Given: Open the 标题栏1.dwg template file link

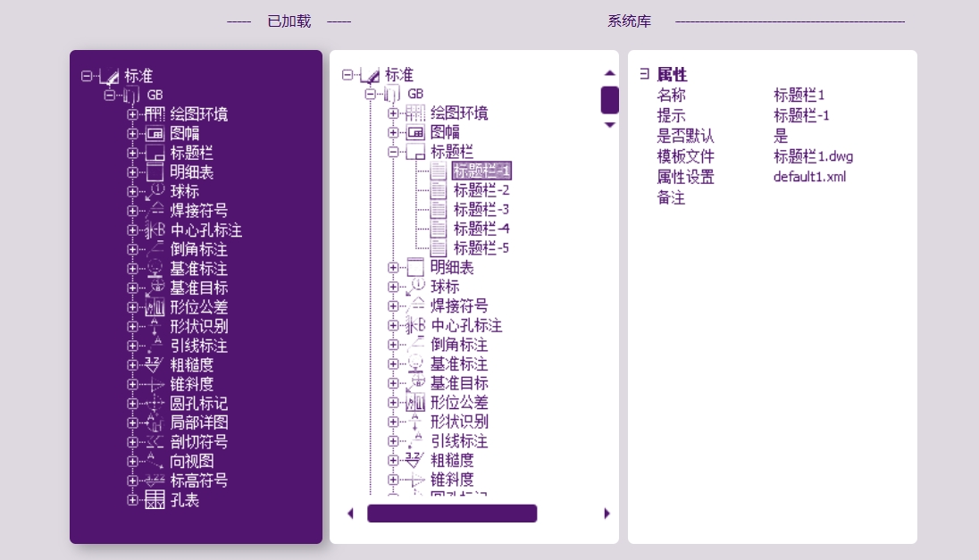Looking at the screenshot, I should pyautogui.click(x=812, y=155).
